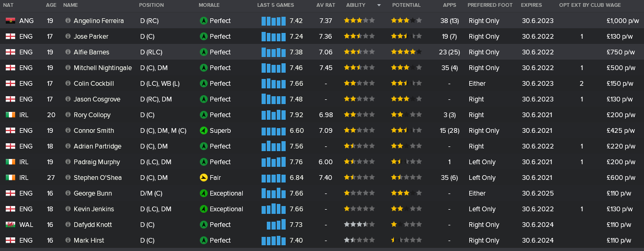The width and height of the screenshot is (644, 251).
Task: Click the Expires column header
Action: pos(531,5)
